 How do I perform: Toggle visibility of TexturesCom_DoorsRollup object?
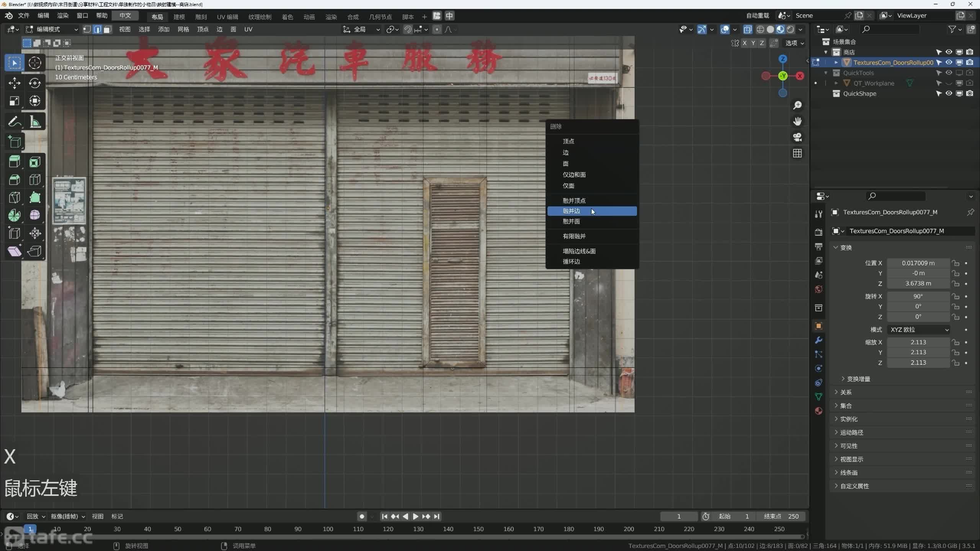click(949, 62)
